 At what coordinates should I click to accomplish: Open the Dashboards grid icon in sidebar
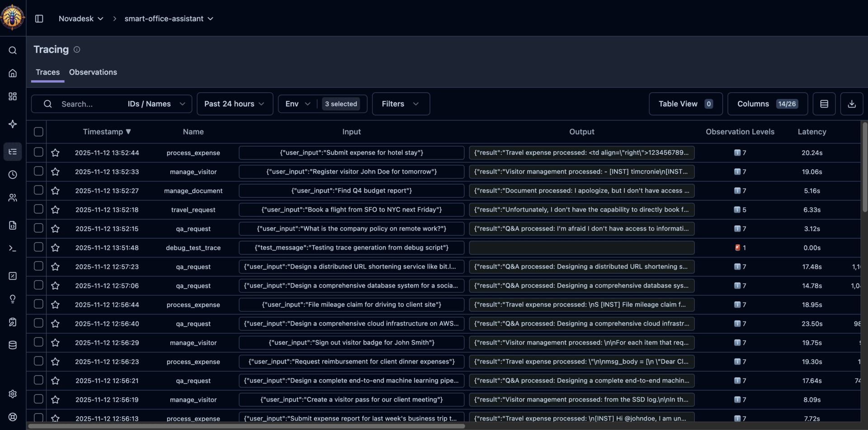pos(13,96)
